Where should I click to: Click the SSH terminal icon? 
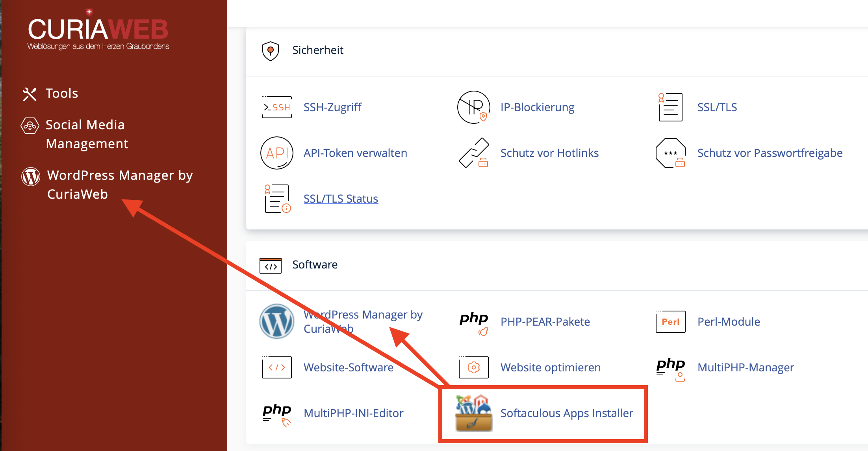point(277,107)
